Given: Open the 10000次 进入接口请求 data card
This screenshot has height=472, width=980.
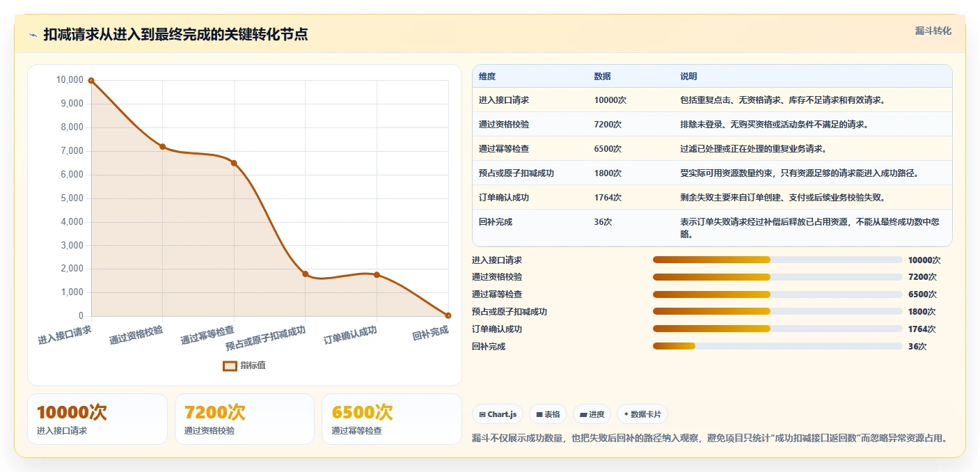Looking at the screenshot, I should point(97,419).
